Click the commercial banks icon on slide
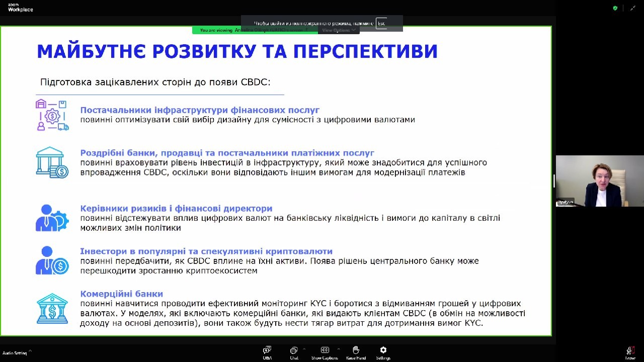The width and height of the screenshot is (644, 362). pyautogui.click(x=52, y=308)
